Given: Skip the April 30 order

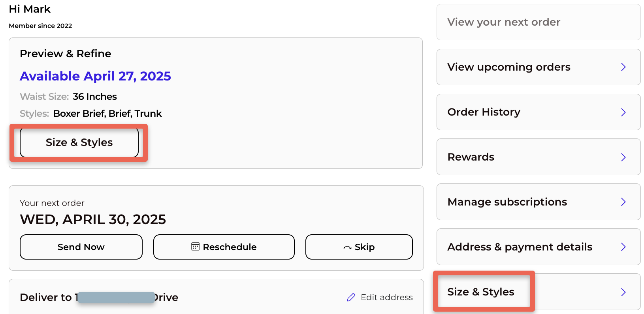Looking at the screenshot, I should click(359, 247).
